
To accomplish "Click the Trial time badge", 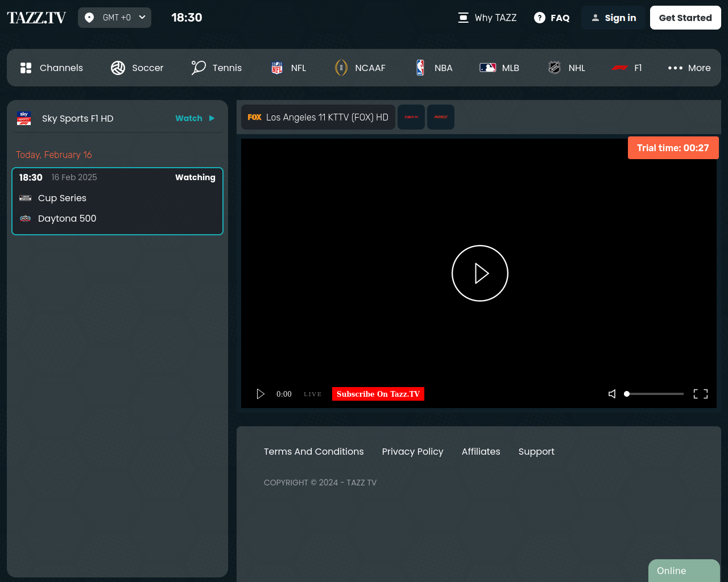I will 673,148.
